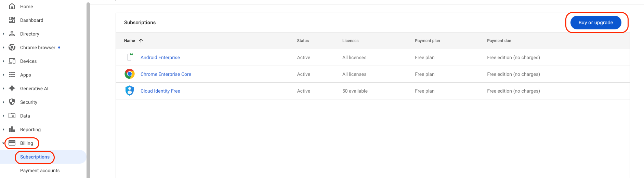Click the Home house icon

[12, 6]
